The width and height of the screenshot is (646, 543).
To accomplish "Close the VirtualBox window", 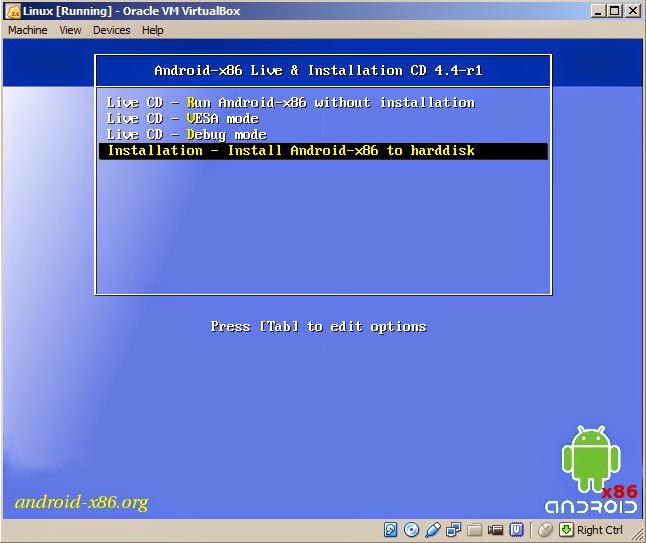I will (x=633, y=11).
